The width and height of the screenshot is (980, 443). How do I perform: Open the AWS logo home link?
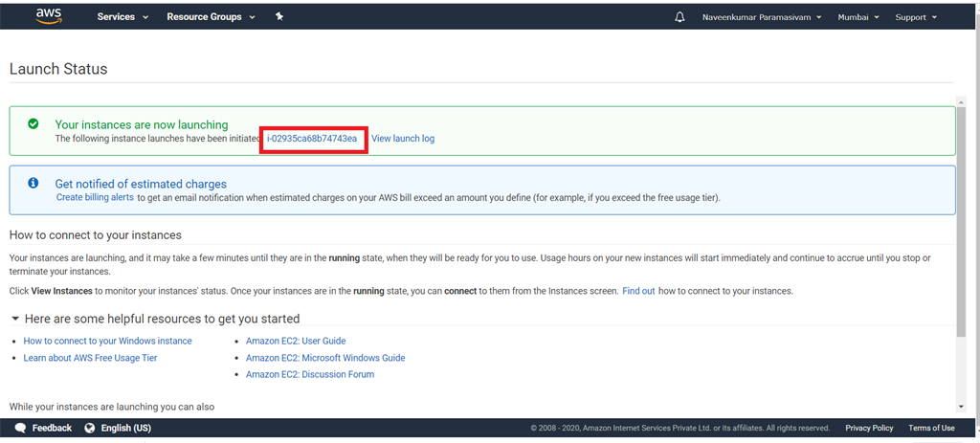pos(48,16)
